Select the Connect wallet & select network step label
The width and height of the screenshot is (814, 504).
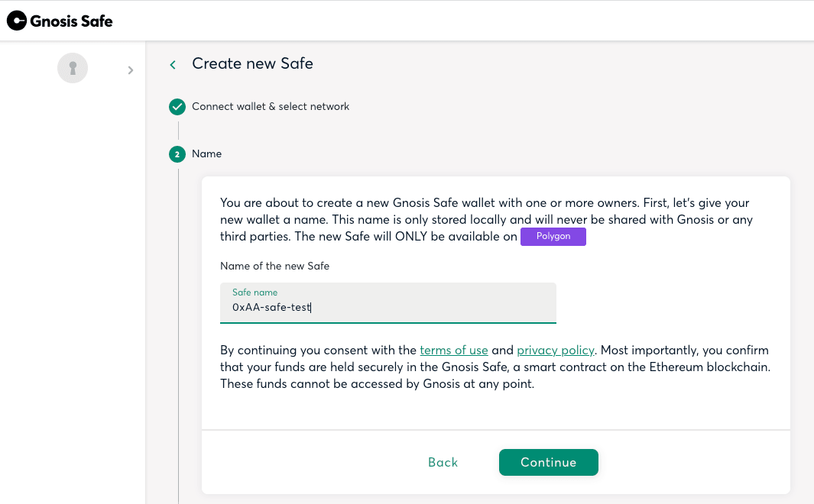271,106
